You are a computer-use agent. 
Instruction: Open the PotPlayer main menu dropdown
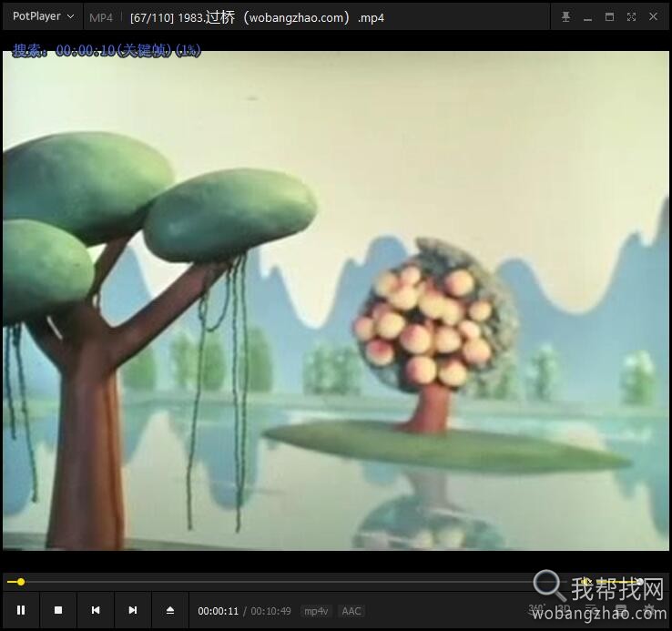tap(43, 16)
